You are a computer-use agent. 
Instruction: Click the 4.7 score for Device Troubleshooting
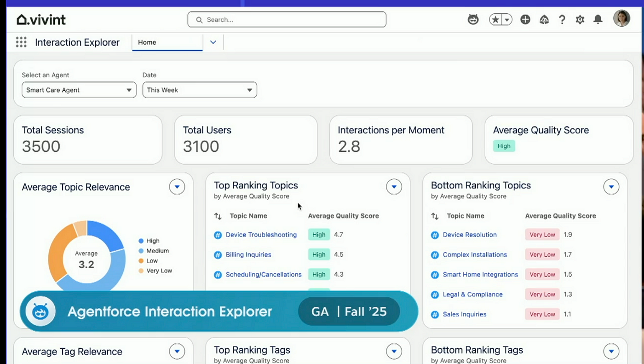point(339,235)
